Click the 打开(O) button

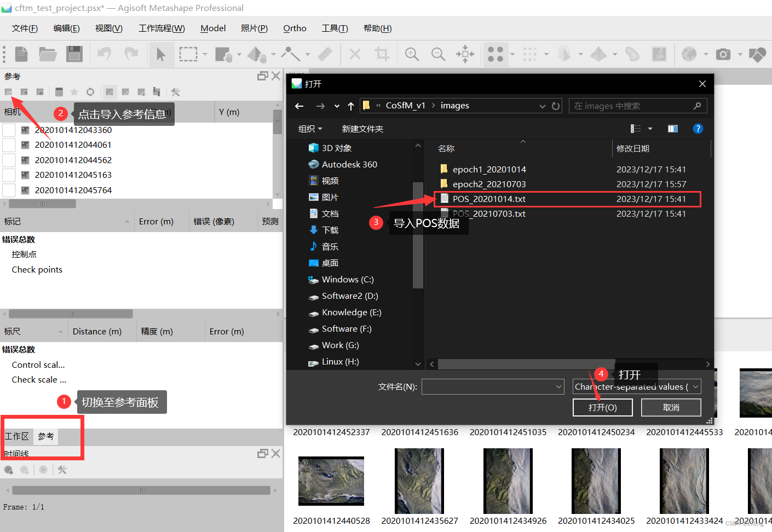click(603, 407)
